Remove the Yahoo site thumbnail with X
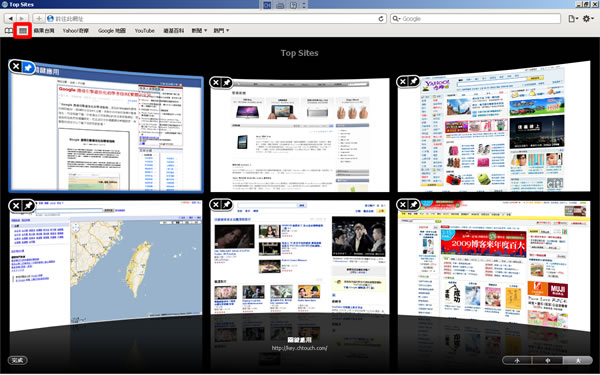600x375 pixels. 403,81
